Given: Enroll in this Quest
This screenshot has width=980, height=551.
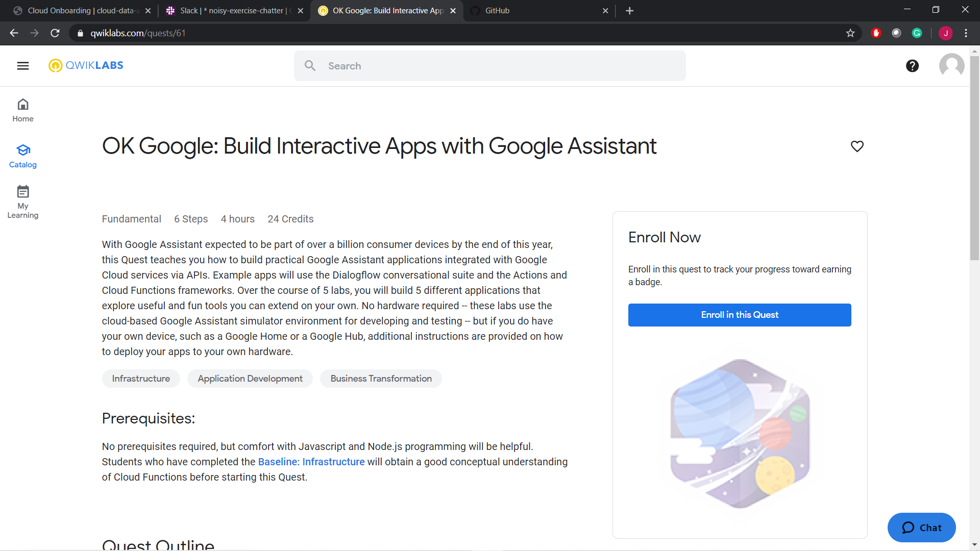Looking at the screenshot, I should [740, 315].
